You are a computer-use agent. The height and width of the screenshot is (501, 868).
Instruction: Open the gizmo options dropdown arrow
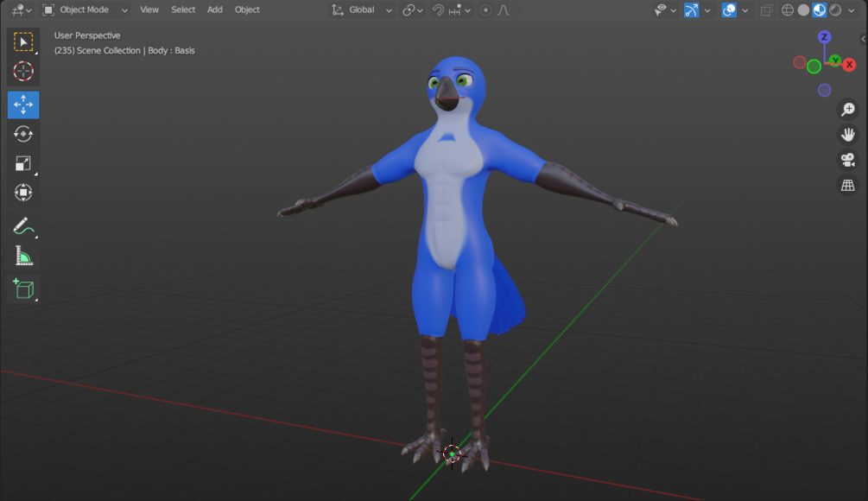coord(707,10)
